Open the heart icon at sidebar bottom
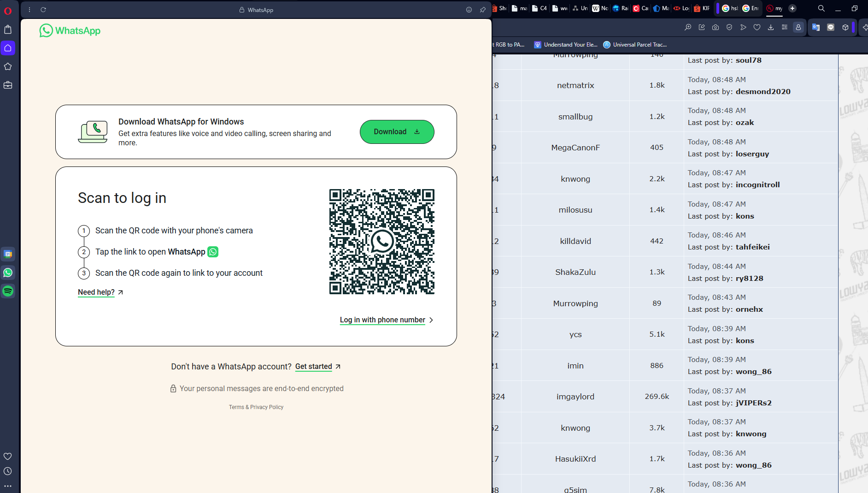This screenshot has height=493, width=868. (8, 456)
